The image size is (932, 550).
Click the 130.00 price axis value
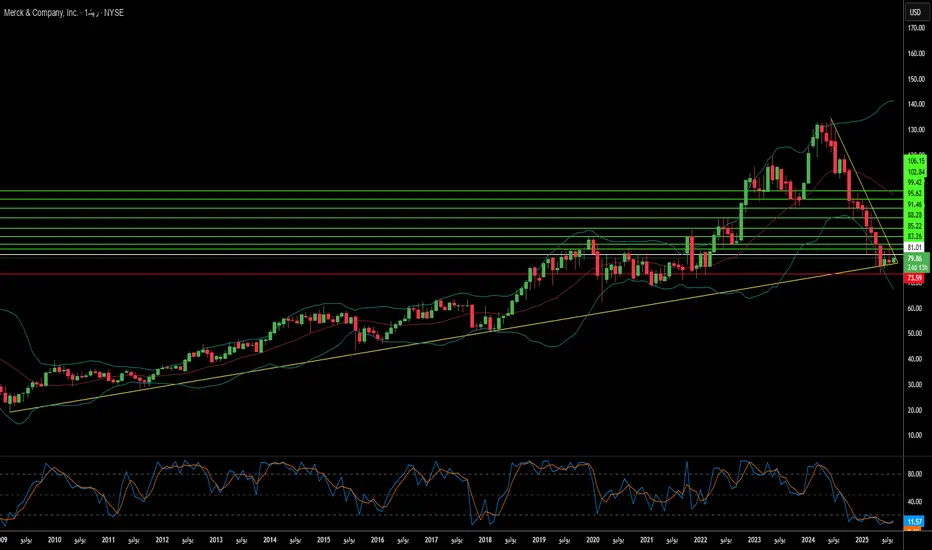click(916, 130)
